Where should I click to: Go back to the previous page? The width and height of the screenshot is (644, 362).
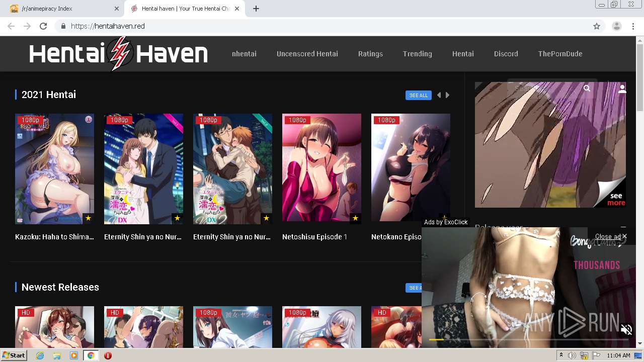point(11,26)
